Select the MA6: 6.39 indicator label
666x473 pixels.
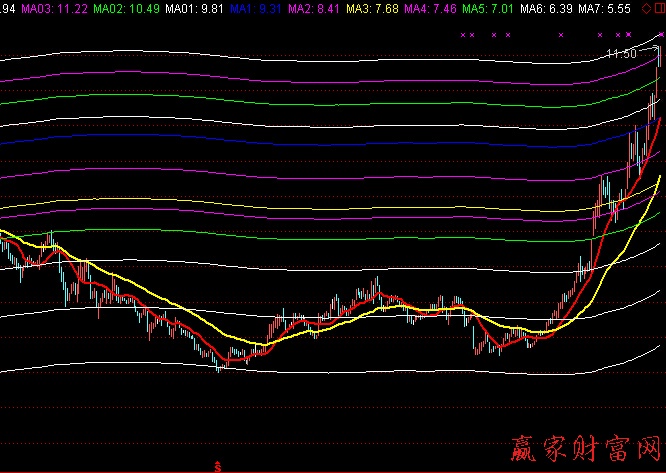tap(554, 9)
